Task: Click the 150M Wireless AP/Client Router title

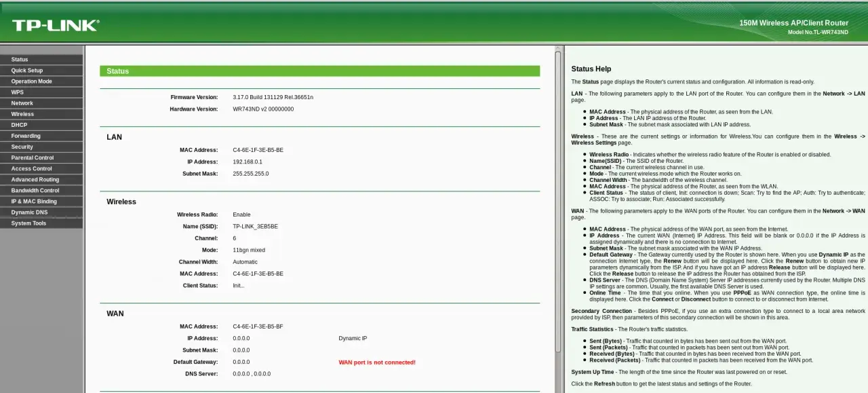Action: point(793,23)
